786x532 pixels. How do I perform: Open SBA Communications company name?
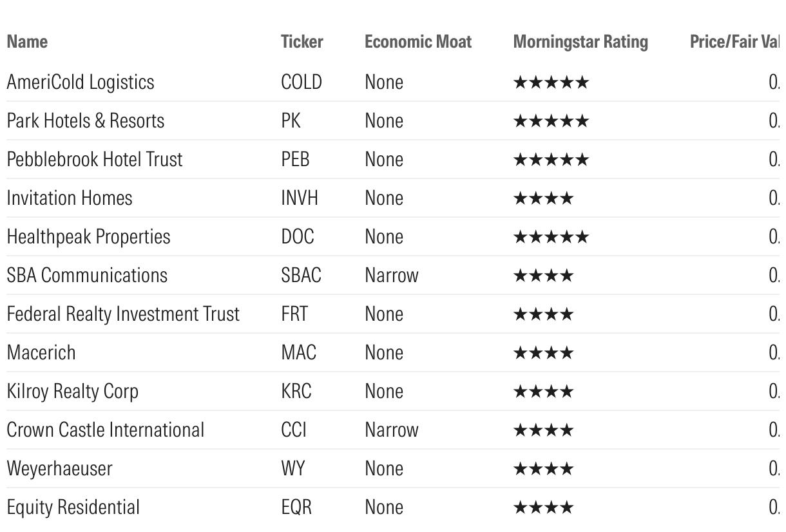pyautogui.click(x=86, y=276)
